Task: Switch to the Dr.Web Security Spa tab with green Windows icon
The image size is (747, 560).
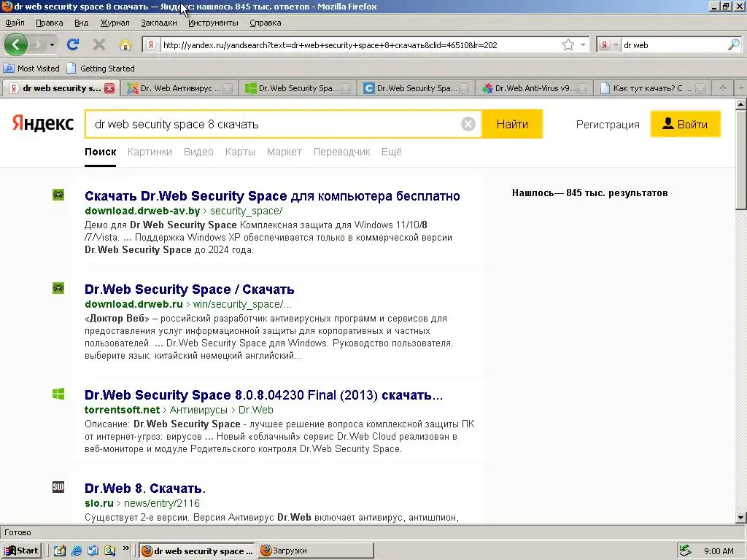Action: click(298, 88)
